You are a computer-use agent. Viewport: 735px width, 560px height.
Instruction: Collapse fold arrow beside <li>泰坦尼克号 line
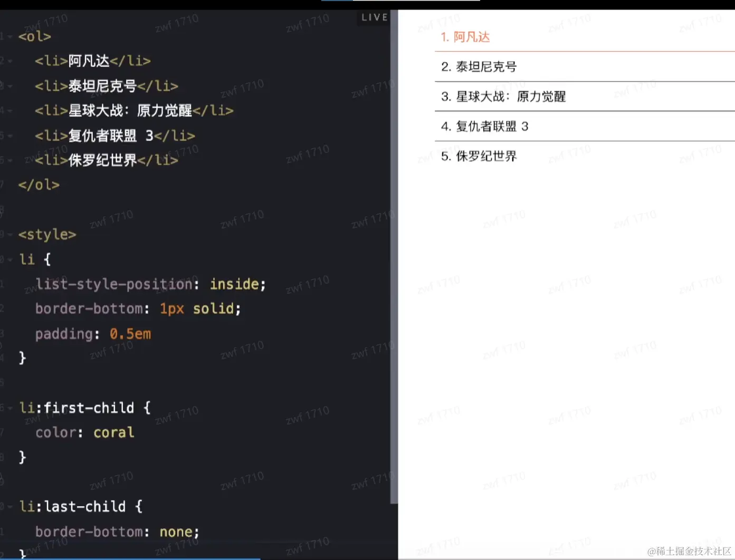(10, 86)
